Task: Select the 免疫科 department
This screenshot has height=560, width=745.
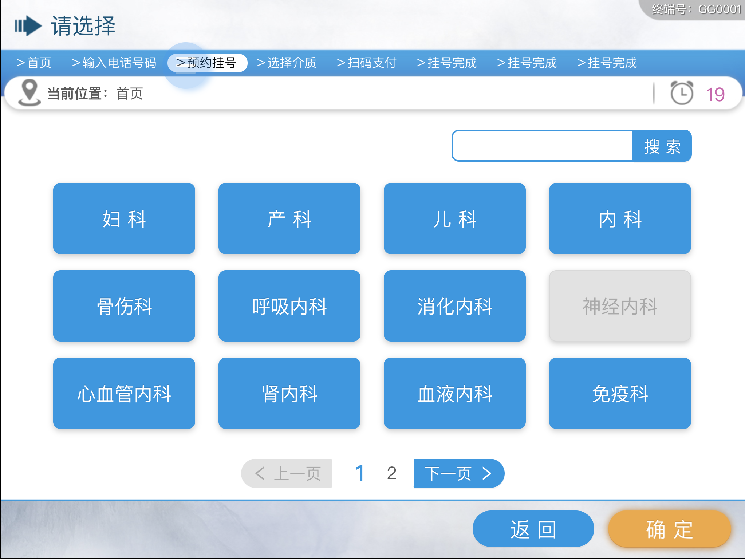Action: click(620, 393)
